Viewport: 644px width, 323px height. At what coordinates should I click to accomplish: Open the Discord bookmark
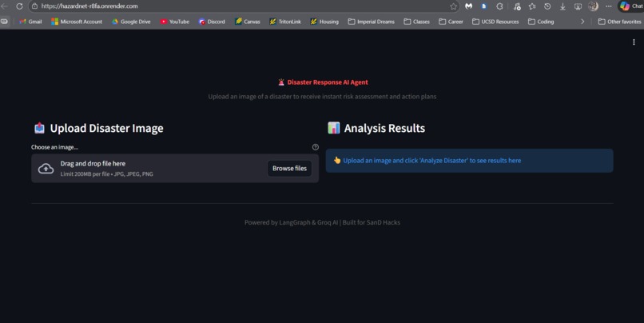point(212,22)
